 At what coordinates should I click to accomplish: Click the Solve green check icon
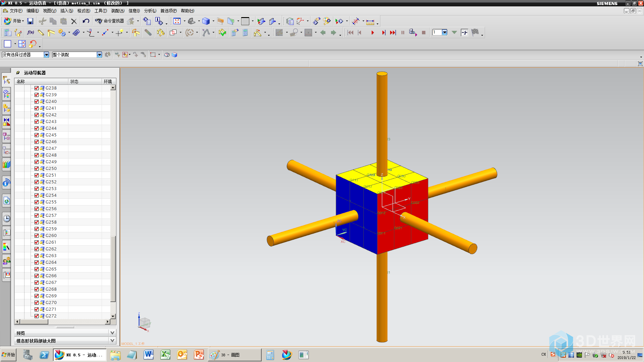pyautogui.click(x=222, y=33)
